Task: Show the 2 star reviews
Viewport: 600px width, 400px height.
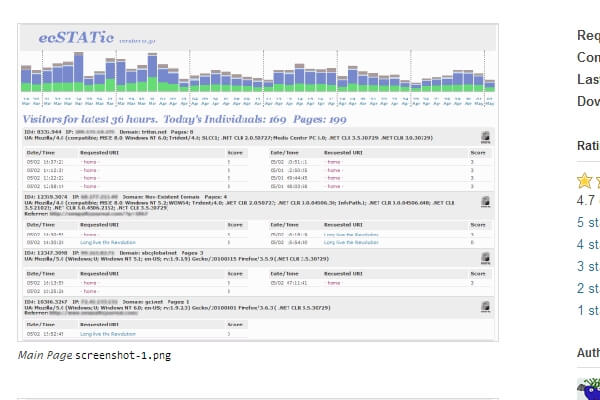Action: [x=588, y=288]
